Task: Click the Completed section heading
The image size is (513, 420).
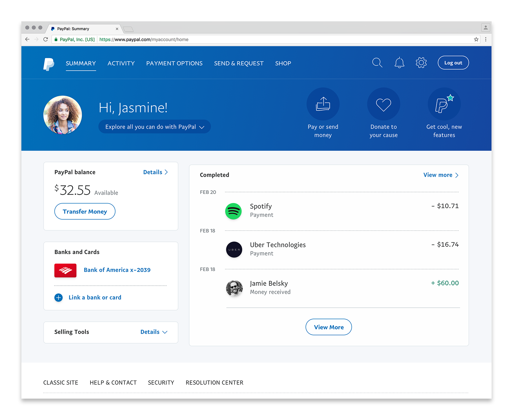Action: pyautogui.click(x=214, y=175)
